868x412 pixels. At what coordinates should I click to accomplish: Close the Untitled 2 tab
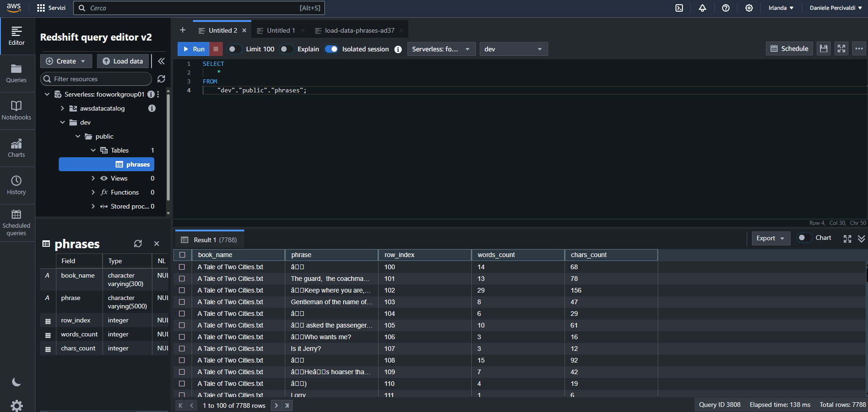click(x=244, y=30)
